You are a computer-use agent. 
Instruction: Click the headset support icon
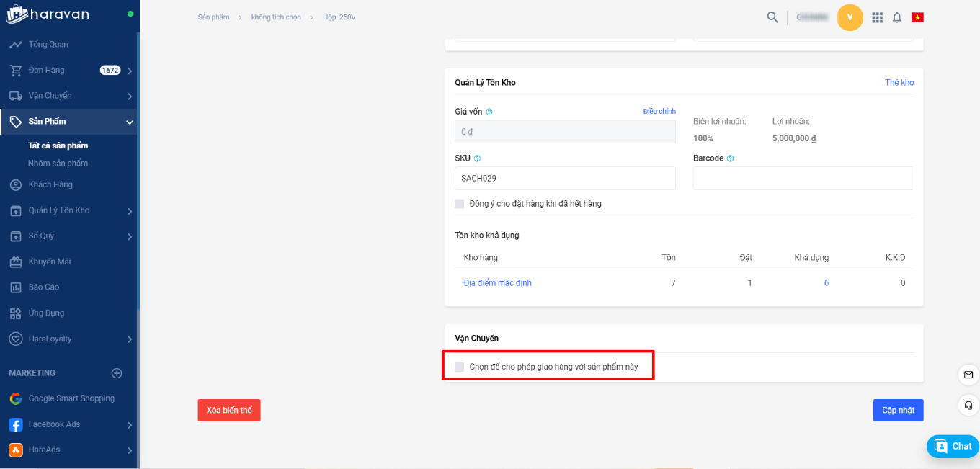[x=968, y=405]
